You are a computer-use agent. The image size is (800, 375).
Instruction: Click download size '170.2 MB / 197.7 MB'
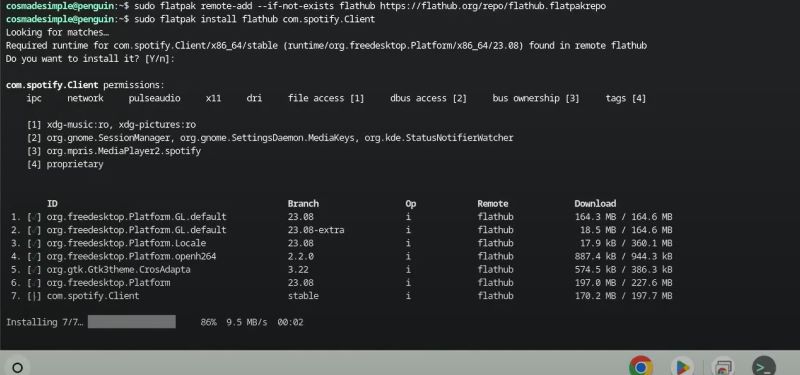click(x=623, y=296)
